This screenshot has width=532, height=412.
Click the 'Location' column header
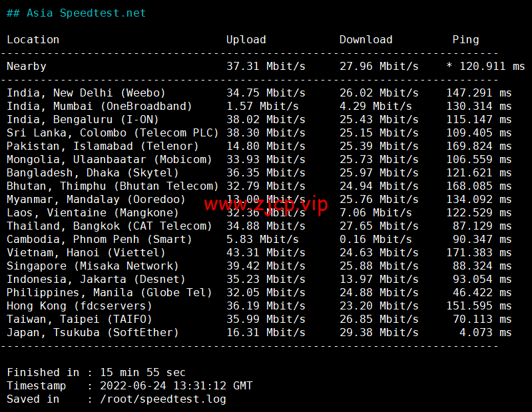tap(33, 40)
